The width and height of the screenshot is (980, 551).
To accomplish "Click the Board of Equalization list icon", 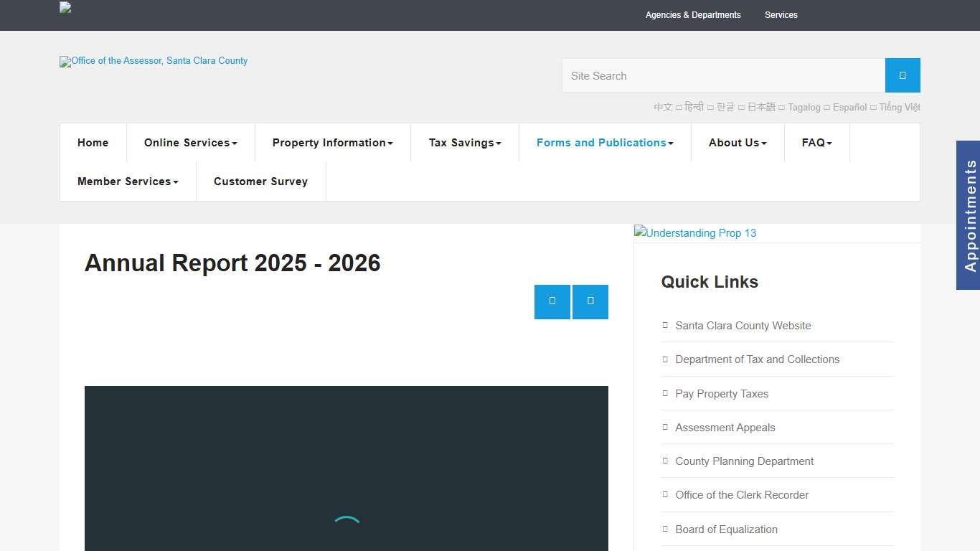I will click(x=665, y=529).
